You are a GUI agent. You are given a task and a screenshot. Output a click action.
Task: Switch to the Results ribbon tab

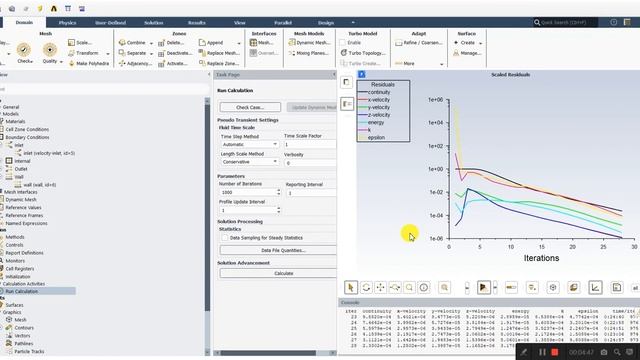(196, 23)
